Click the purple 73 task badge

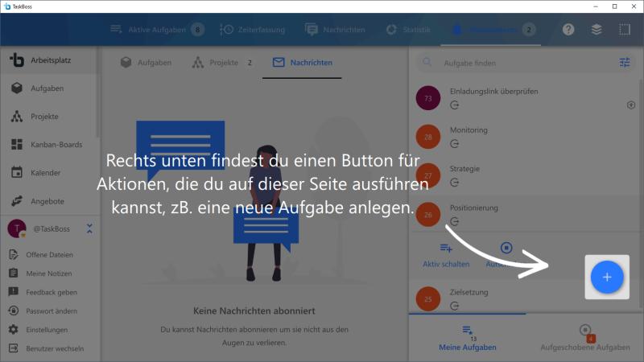428,98
